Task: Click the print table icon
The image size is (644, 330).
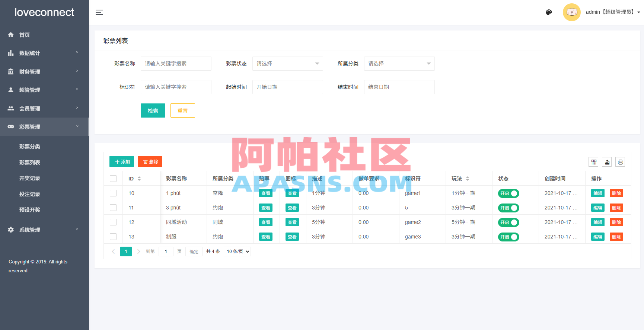Action: point(620,162)
